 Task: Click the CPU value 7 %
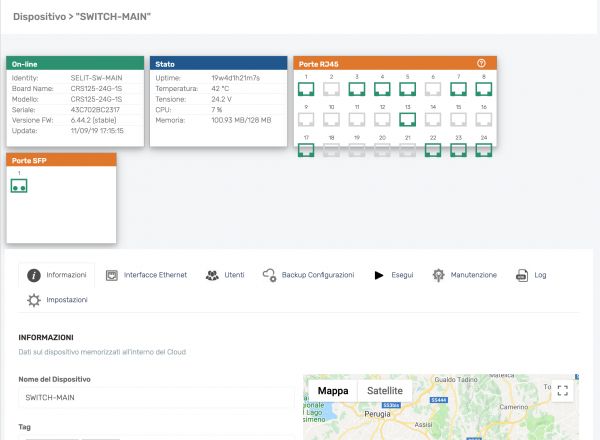(x=217, y=110)
